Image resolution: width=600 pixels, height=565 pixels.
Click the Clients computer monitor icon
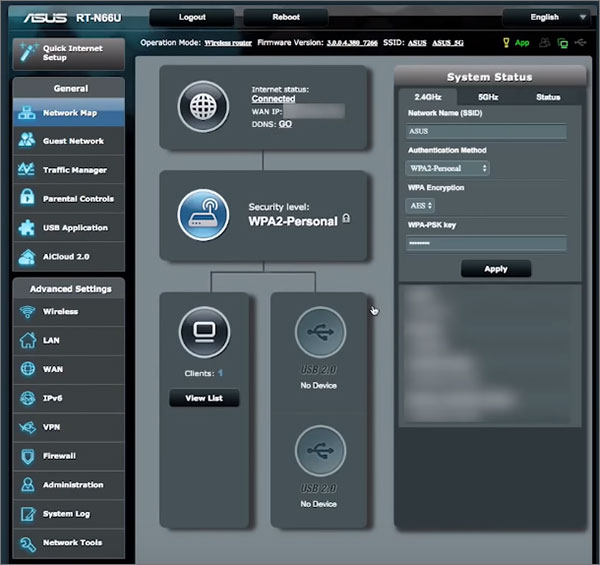coord(204,332)
